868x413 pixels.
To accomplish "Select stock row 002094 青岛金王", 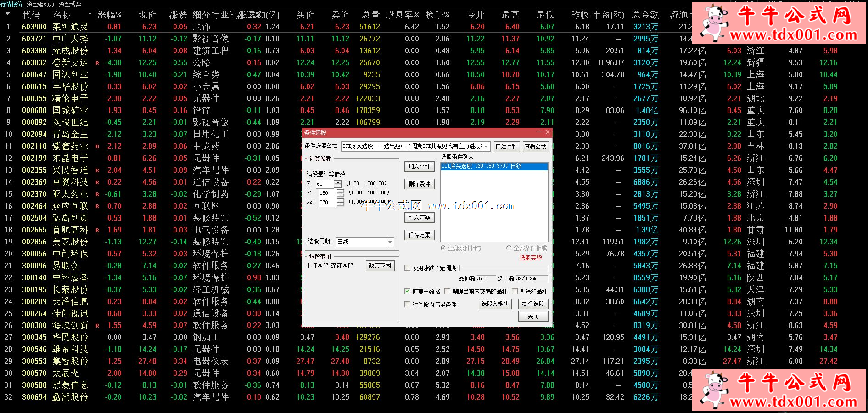I will click(55, 135).
